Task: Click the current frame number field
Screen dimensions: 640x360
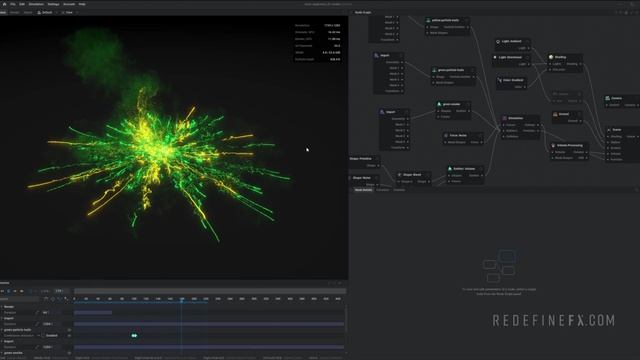Action: 60,291
